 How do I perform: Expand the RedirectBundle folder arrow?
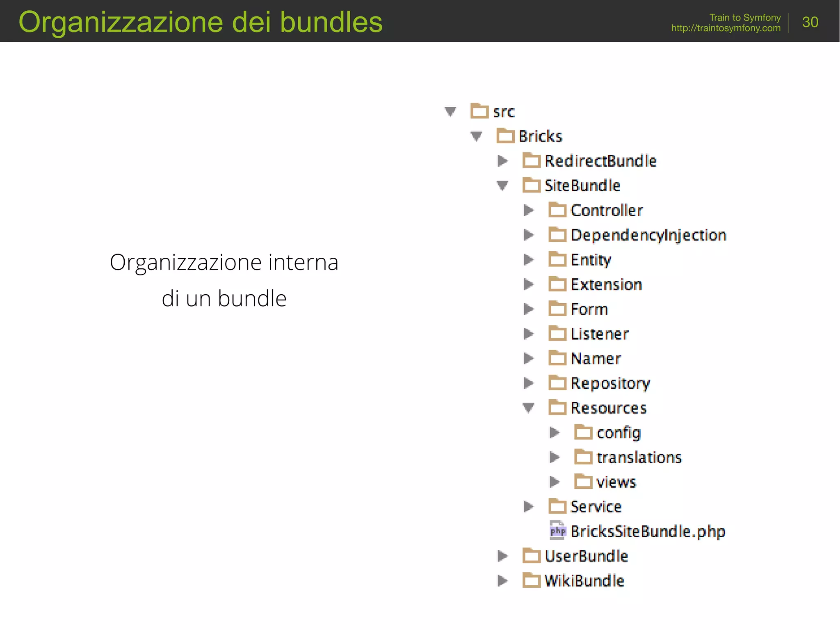(502, 161)
